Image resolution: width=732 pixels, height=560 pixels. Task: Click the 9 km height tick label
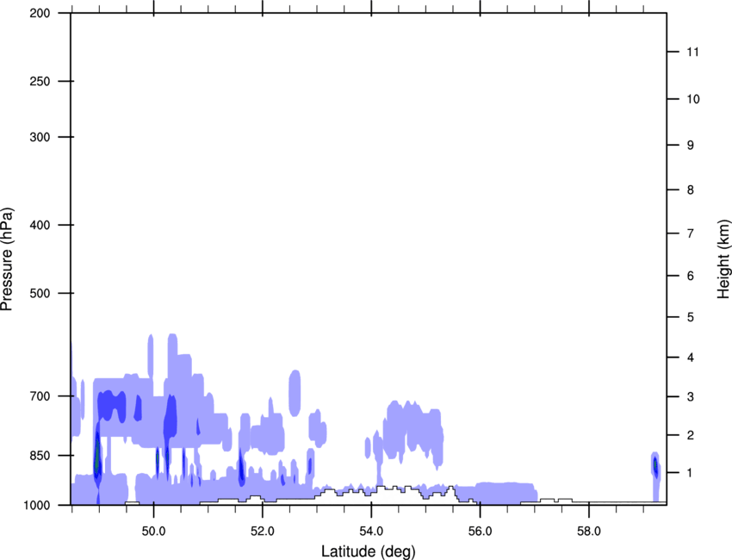coord(691,146)
